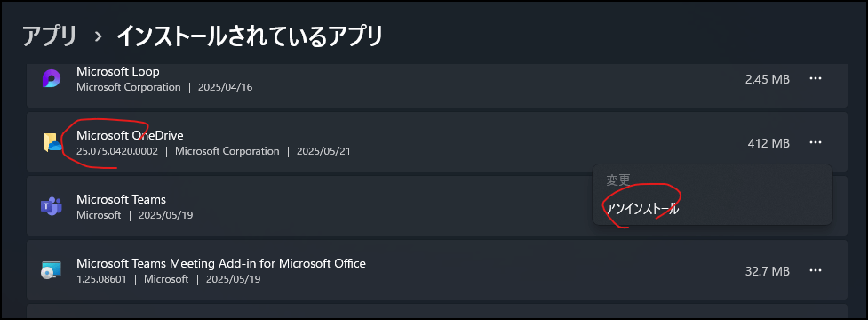Open the three-dot menu for Microsoft OneDrive
The image size is (868, 320).
[x=815, y=143]
